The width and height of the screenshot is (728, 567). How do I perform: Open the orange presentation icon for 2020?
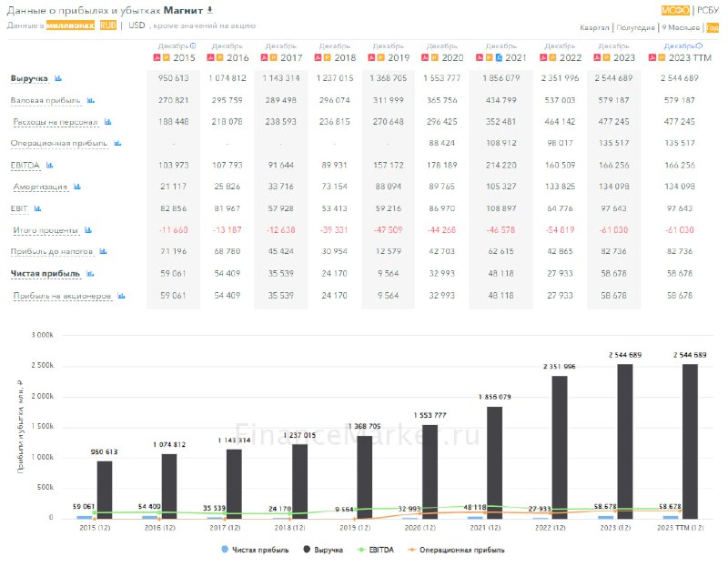pyautogui.click(x=434, y=57)
